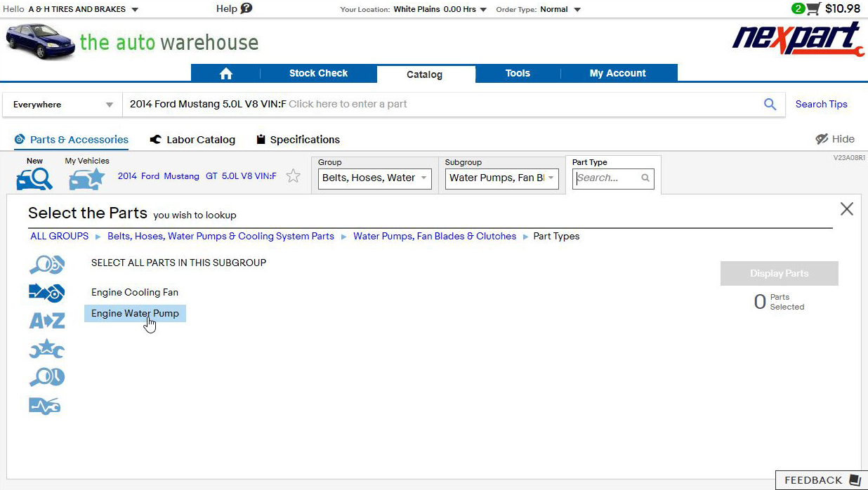The height and width of the screenshot is (490, 868).
Task: Click the $10.98 cart total
Action: pos(843,9)
